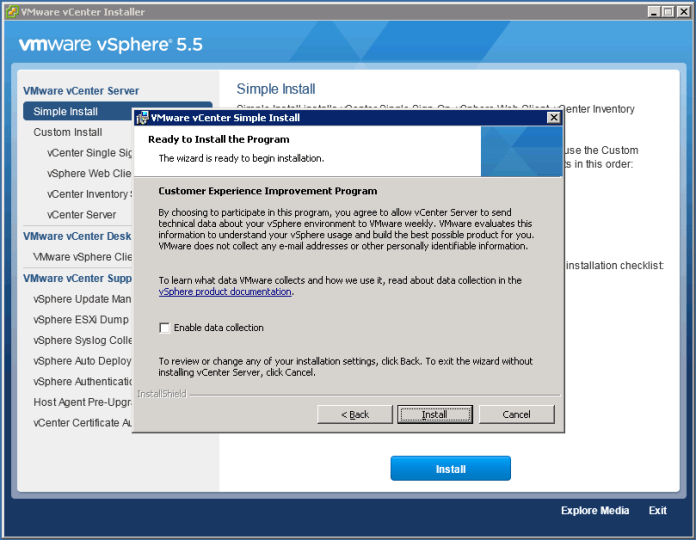Click Exit at the bottom right
The image size is (696, 540).
pyautogui.click(x=657, y=511)
